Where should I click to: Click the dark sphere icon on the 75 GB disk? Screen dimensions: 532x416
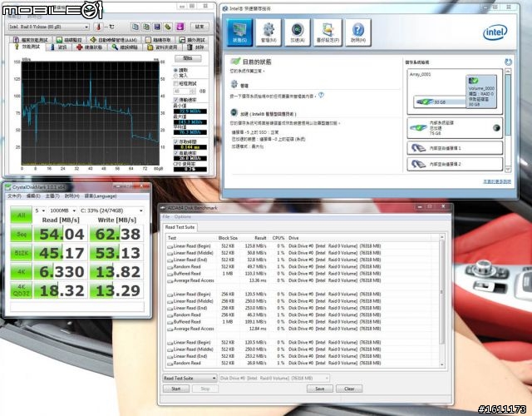(496, 128)
